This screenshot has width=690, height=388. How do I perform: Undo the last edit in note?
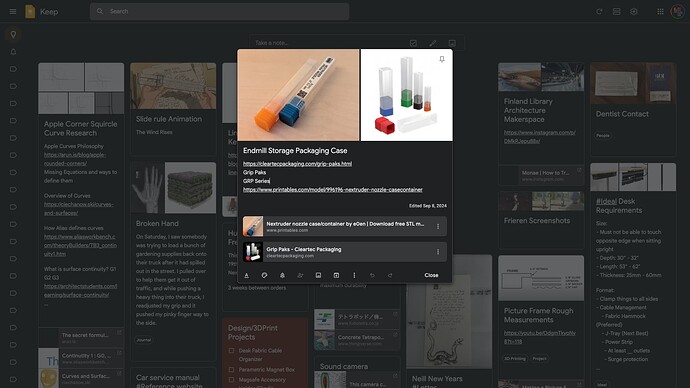point(372,275)
